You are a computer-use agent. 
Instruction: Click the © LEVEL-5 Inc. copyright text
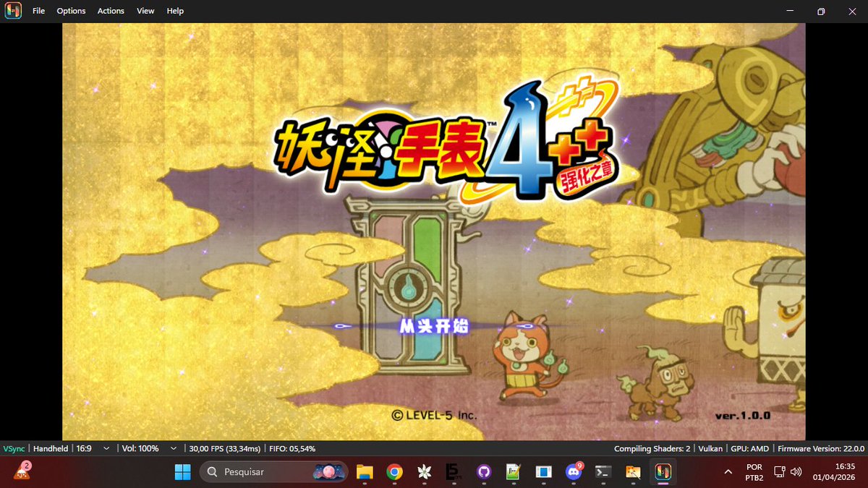(434, 415)
